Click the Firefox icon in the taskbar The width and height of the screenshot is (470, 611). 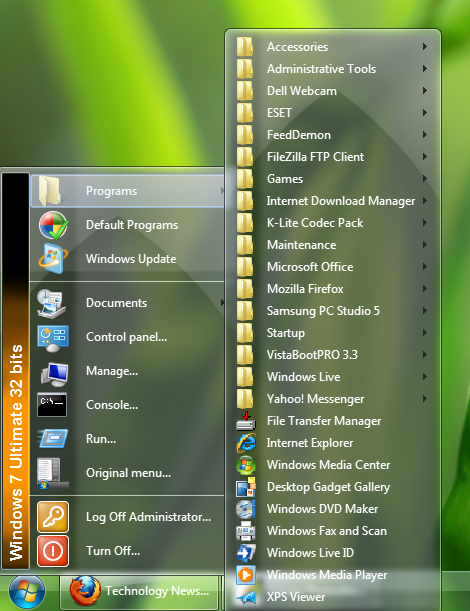[x=85, y=591]
